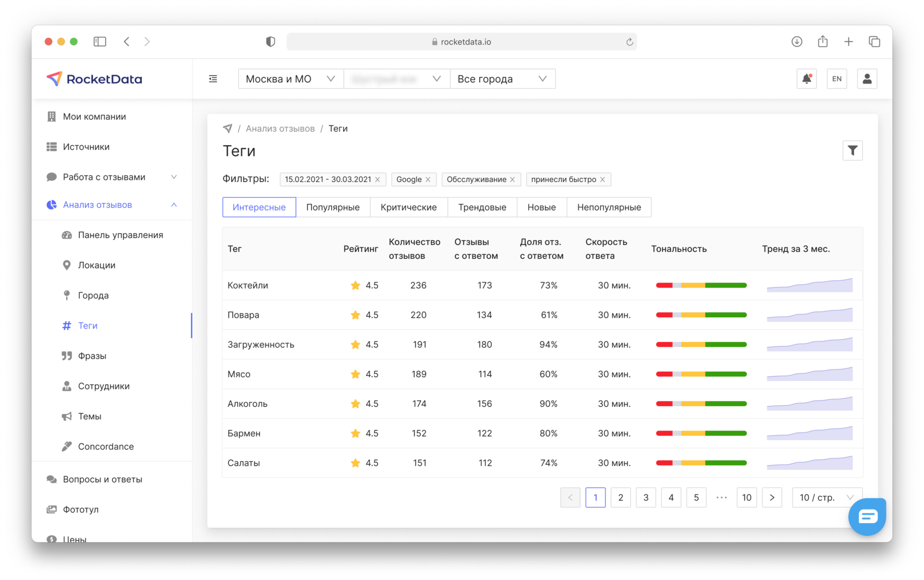Screen dimensions: 924x580
Task: Show Safari tab overview
Action: click(875, 42)
